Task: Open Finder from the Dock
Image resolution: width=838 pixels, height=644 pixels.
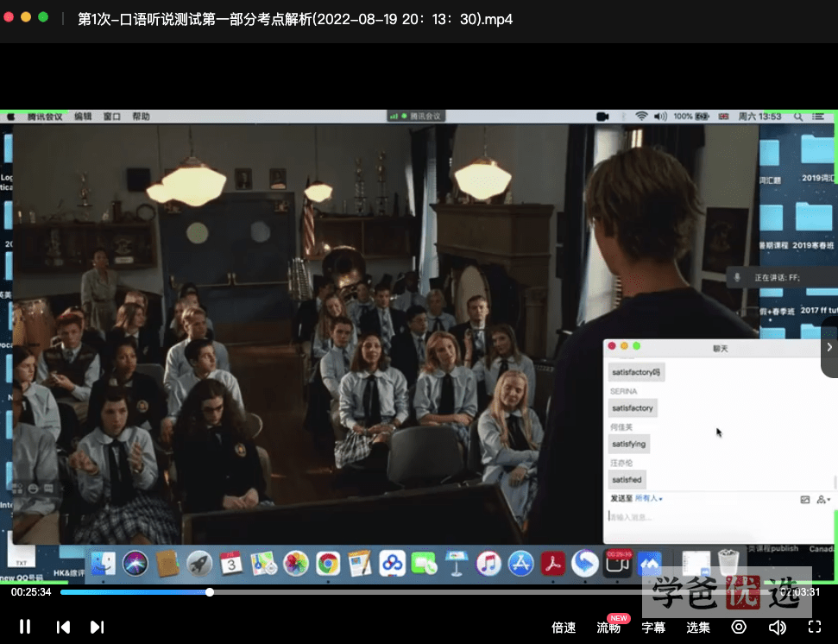Action: click(x=104, y=564)
